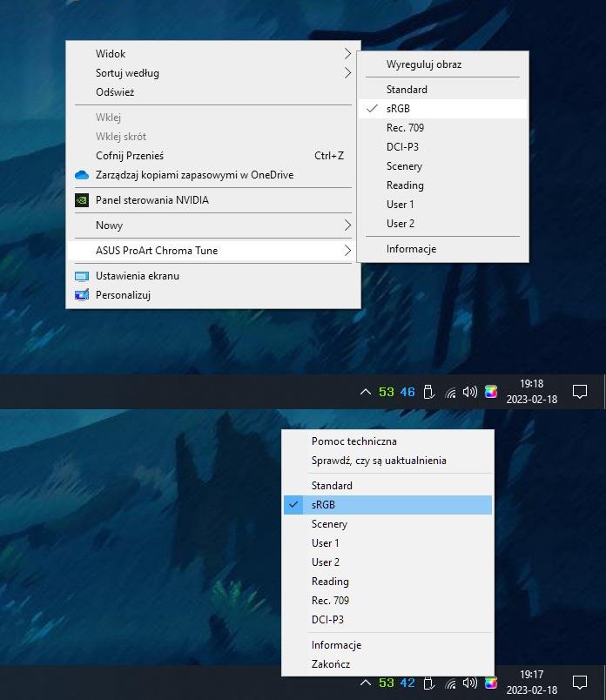Click the blue 46 temperature tray icon

point(407,392)
